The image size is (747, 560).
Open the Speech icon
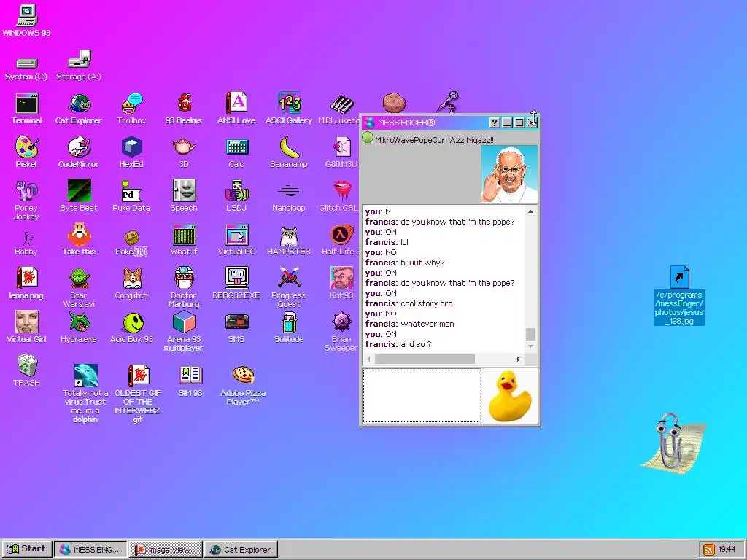pyautogui.click(x=184, y=191)
